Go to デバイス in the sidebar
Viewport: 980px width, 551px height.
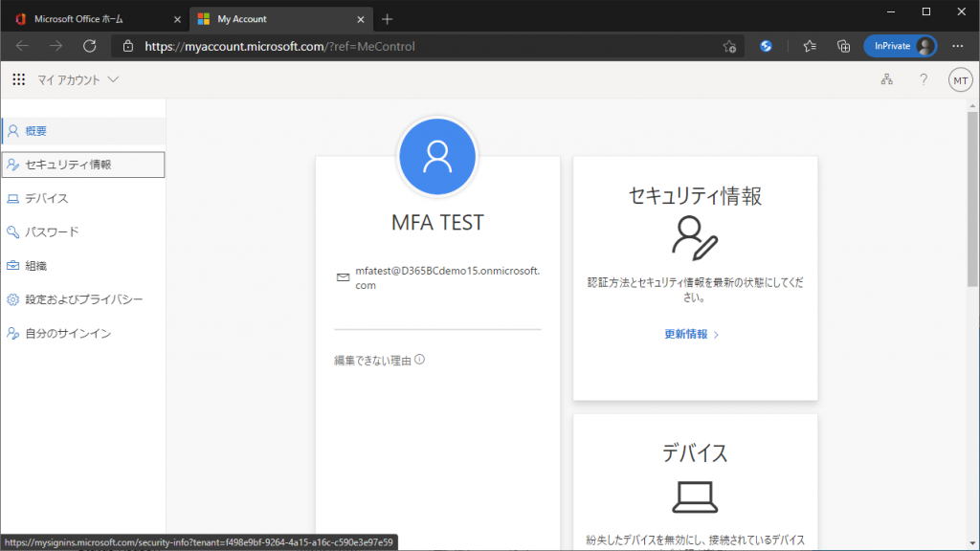tap(47, 198)
